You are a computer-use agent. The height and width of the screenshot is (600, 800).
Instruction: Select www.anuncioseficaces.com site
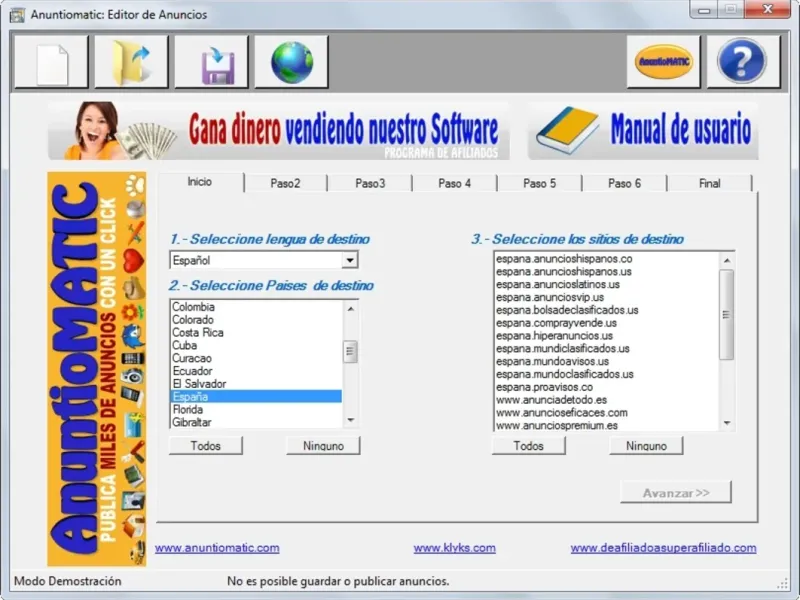click(x=606, y=412)
